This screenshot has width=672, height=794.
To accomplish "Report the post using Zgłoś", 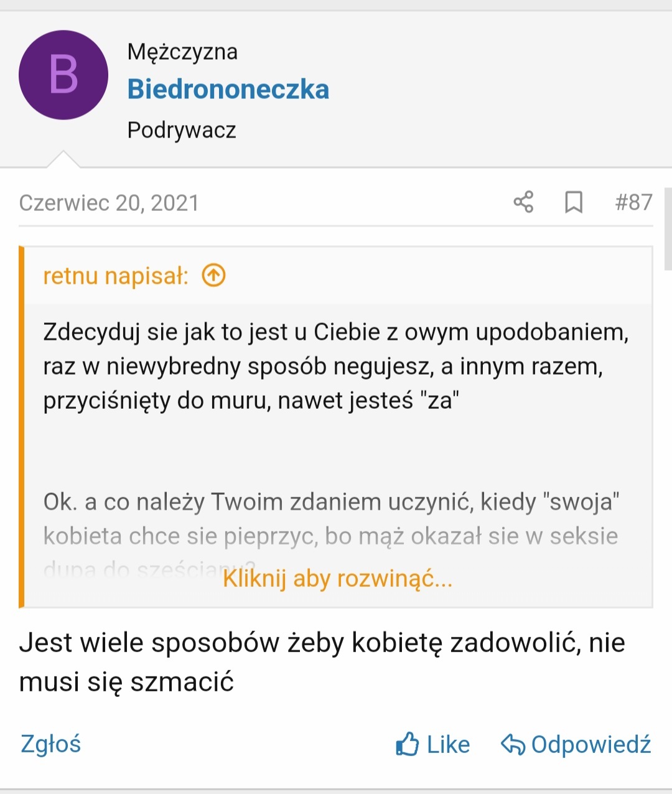I will (x=51, y=744).
